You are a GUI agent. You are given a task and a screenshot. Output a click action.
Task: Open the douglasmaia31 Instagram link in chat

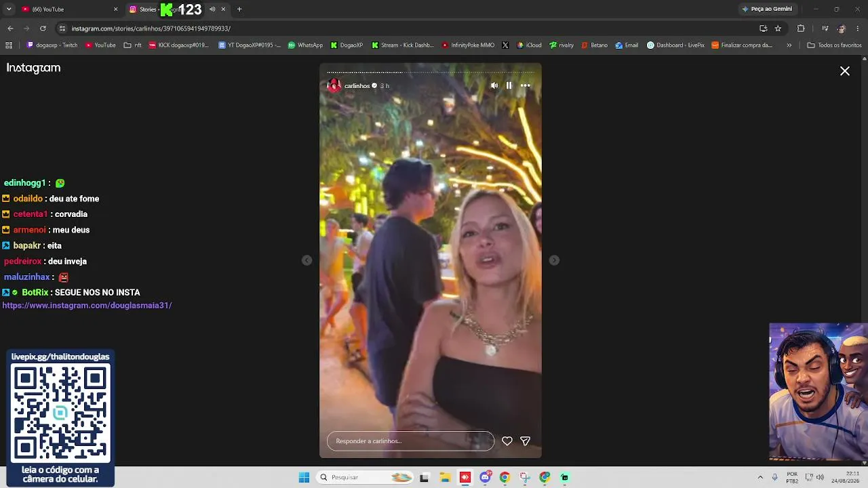[x=87, y=306]
